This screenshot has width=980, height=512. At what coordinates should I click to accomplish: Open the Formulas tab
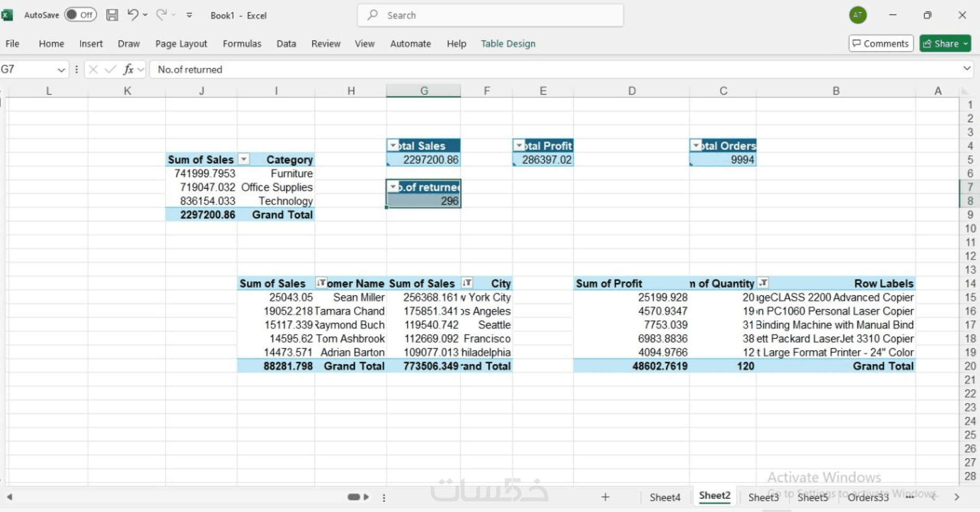[x=242, y=44]
